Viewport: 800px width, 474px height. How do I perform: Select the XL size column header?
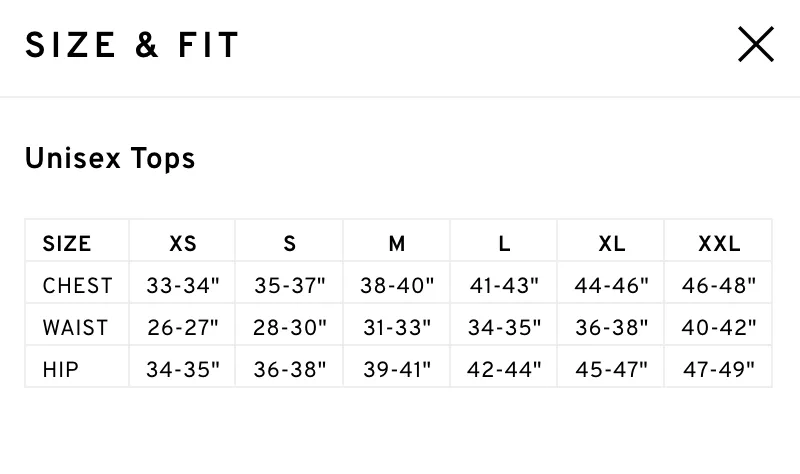611,244
